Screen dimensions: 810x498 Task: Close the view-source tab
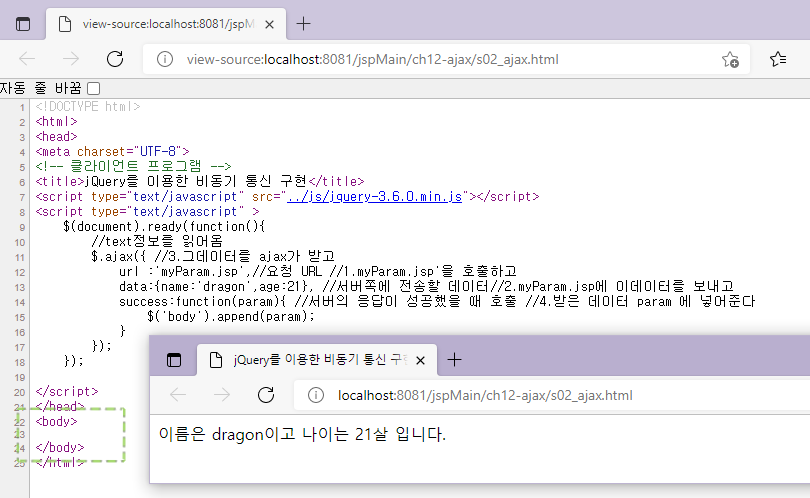pyautogui.click(x=269, y=24)
